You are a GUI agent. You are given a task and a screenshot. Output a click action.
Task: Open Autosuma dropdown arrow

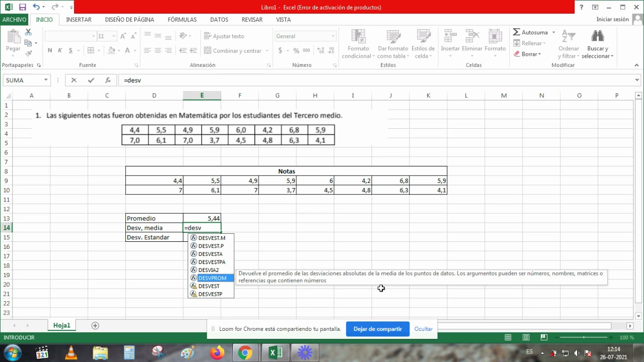click(553, 32)
